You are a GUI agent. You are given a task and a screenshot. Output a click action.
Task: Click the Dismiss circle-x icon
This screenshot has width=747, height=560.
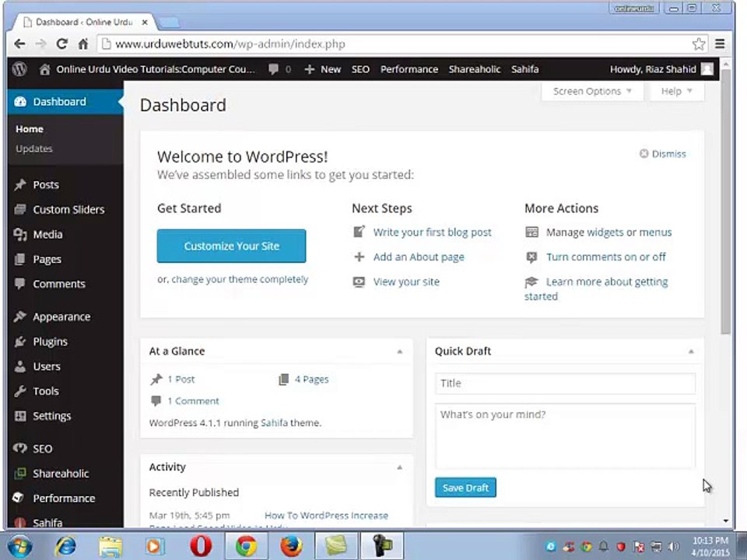pos(644,153)
